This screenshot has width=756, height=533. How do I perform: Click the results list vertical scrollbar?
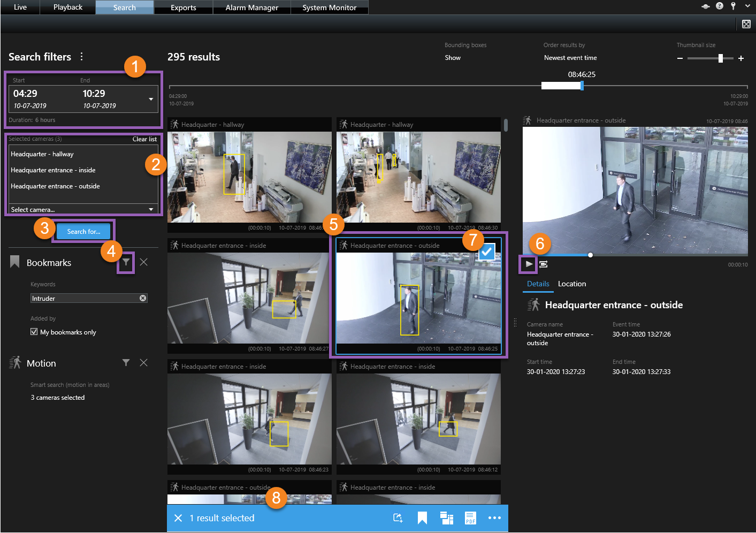click(506, 125)
